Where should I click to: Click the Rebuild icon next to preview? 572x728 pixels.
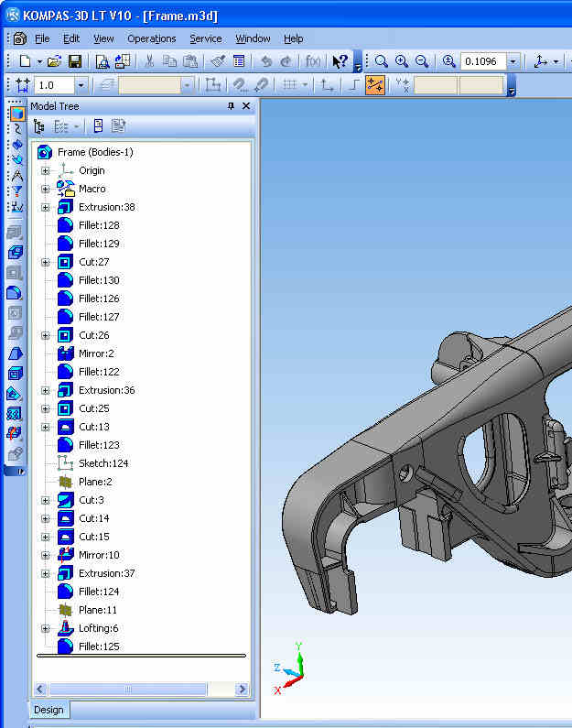[x=123, y=60]
